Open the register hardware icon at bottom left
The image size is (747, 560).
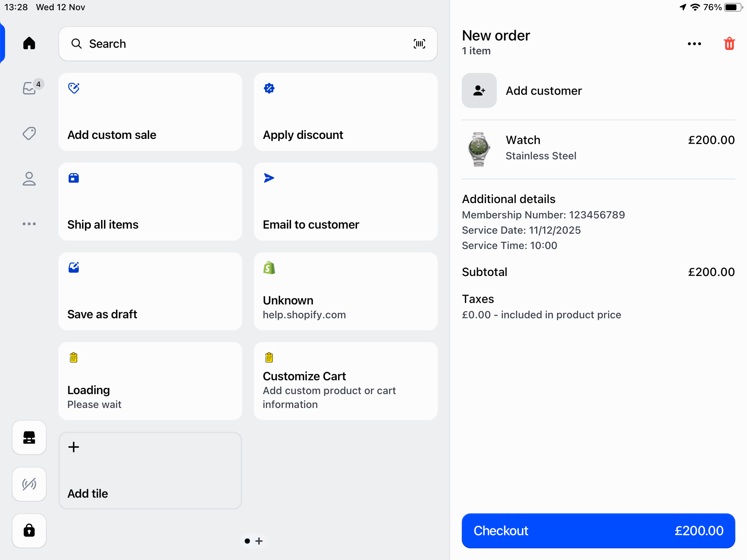[x=29, y=437]
